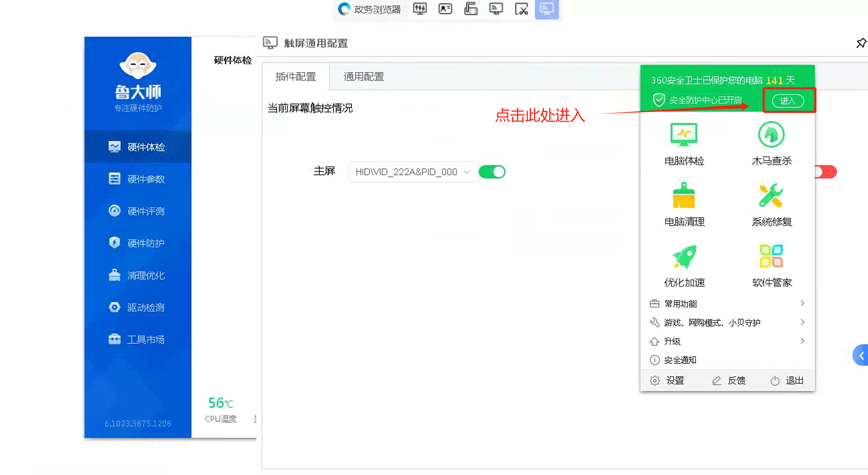Expand the 升级 submenu
The width and height of the screenshot is (868, 475).
pos(727,341)
